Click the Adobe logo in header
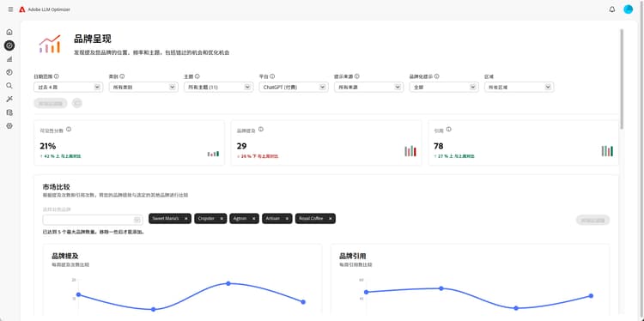The height and width of the screenshot is (321, 644). tap(21, 9)
